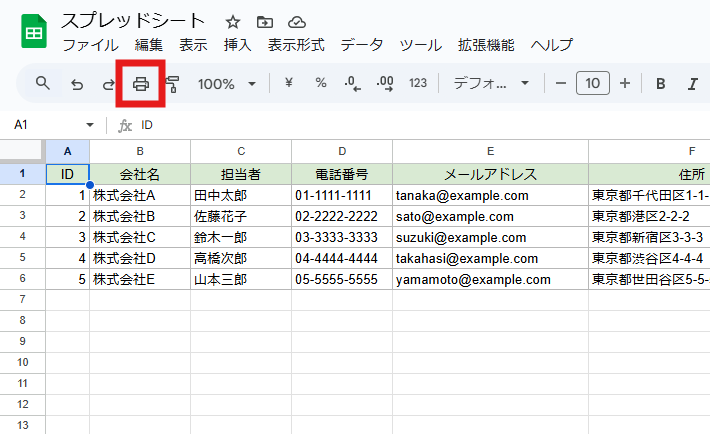This screenshot has height=434, width=710.
Task: Open the Google Sheets home logo
Action: pyautogui.click(x=33, y=32)
